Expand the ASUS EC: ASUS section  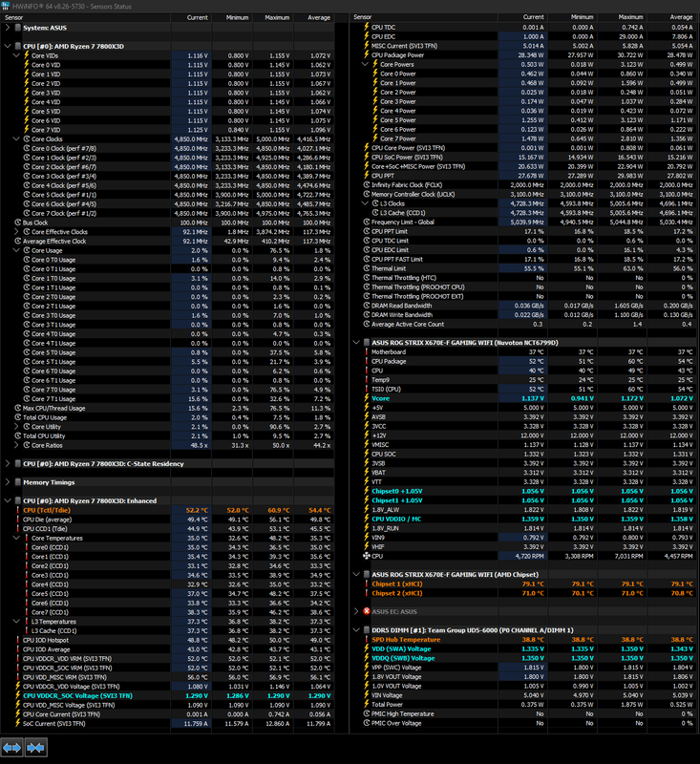click(x=356, y=611)
